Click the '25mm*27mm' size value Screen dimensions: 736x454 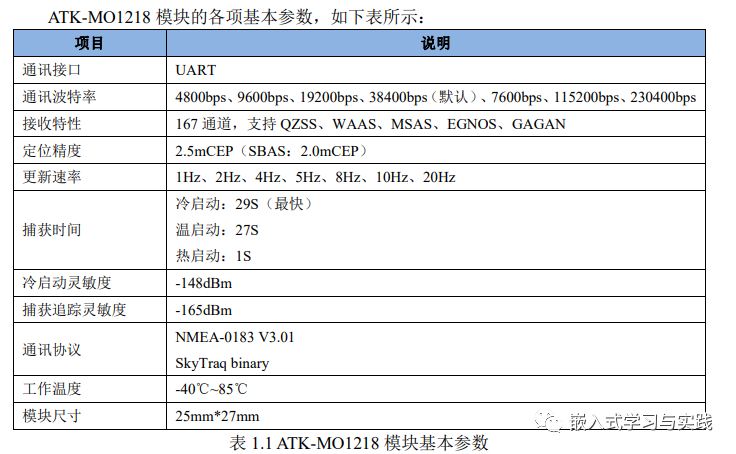[217, 416]
